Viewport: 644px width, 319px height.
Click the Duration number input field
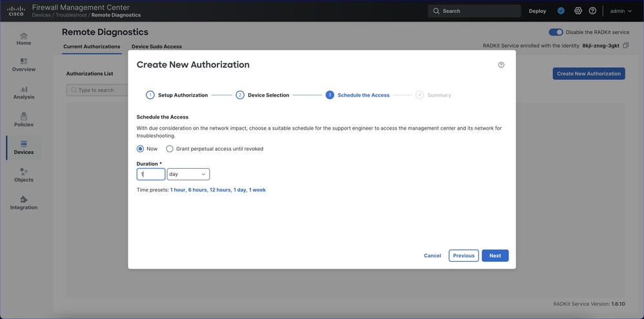[x=151, y=174]
